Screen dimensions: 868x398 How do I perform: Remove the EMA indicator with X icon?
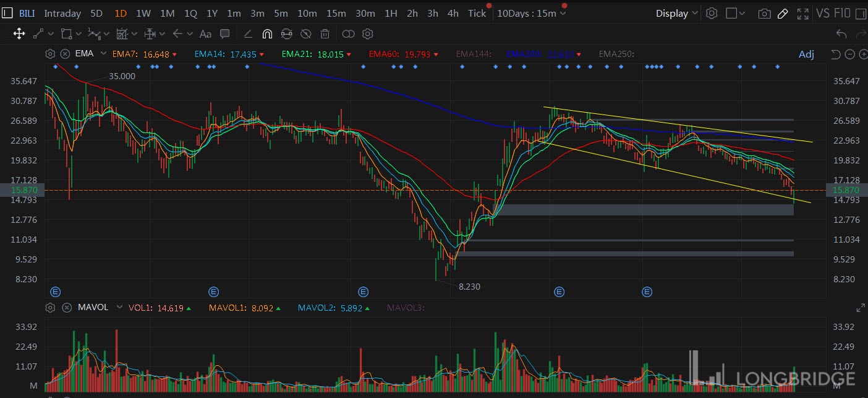65,54
